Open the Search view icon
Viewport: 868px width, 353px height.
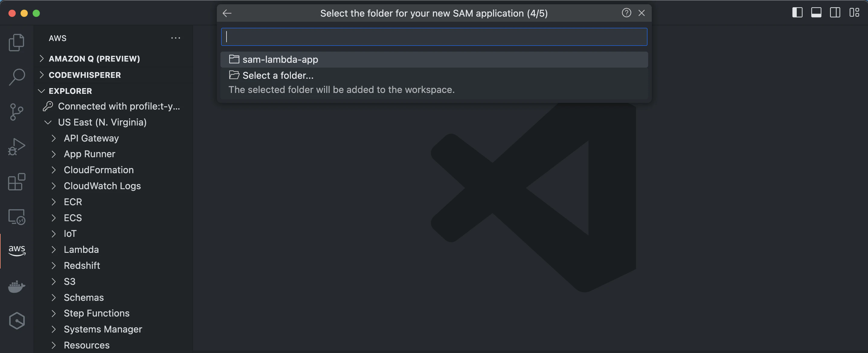tap(17, 77)
